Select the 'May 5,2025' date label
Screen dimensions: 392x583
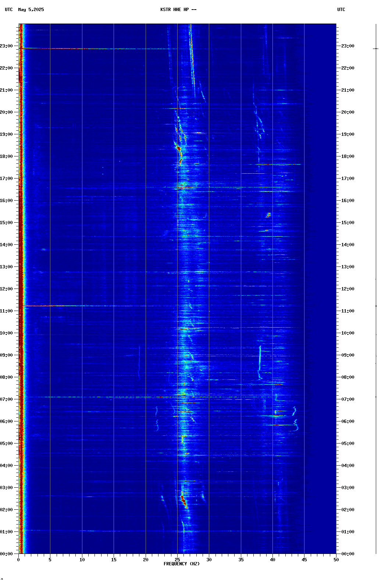(31, 10)
